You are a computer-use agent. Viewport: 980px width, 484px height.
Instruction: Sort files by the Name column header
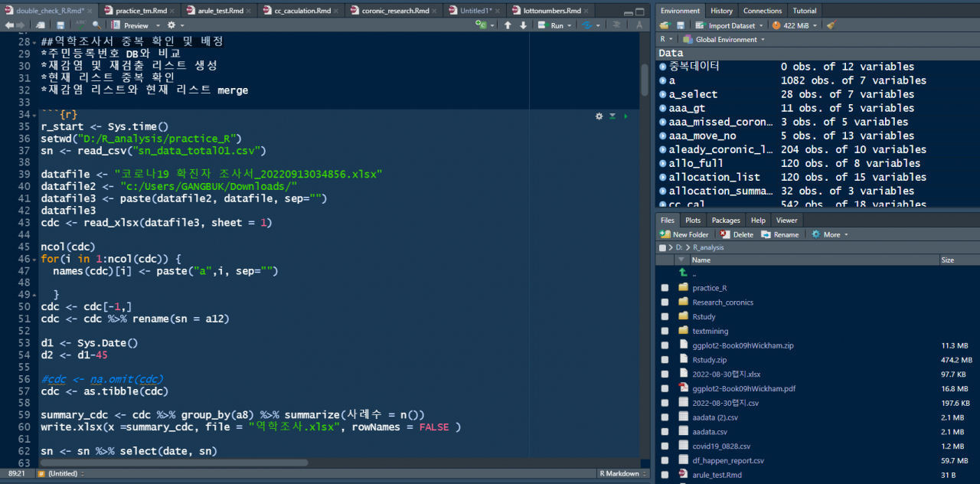point(815,260)
